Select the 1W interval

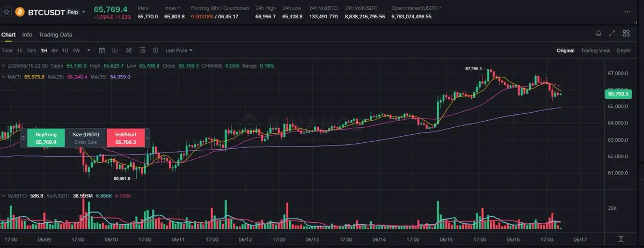(x=76, y=50)
